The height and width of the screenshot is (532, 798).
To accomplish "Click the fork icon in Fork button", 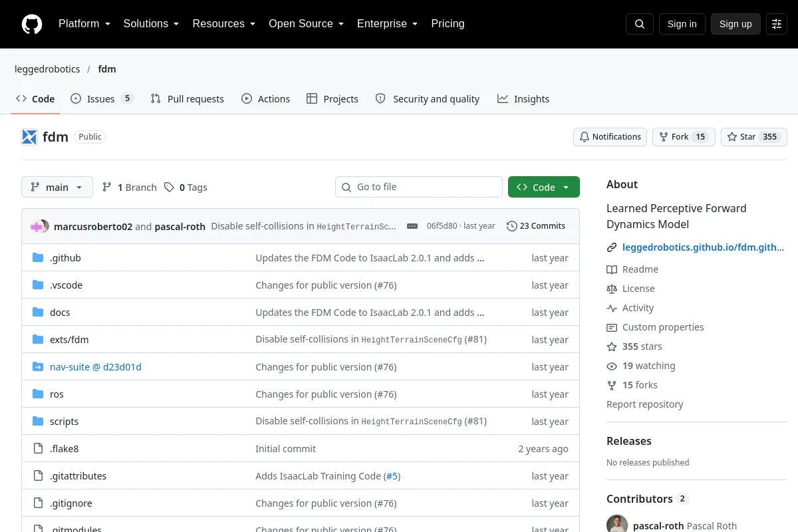I will click(664, 137).
